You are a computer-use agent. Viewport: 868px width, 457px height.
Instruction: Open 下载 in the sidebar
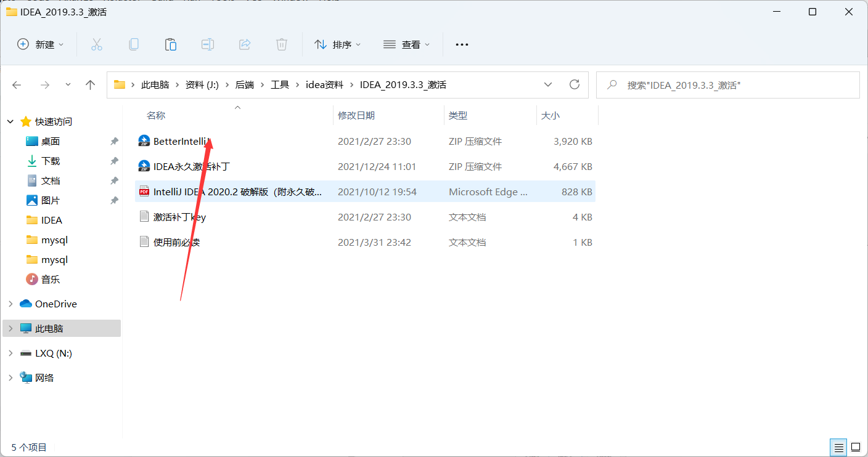tap(51, 161)
